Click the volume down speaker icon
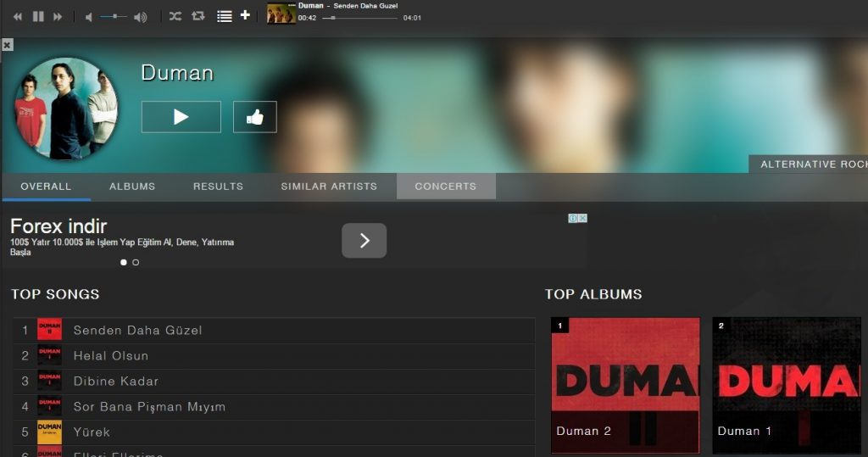The image size is (868, 457). pos(88,17)
